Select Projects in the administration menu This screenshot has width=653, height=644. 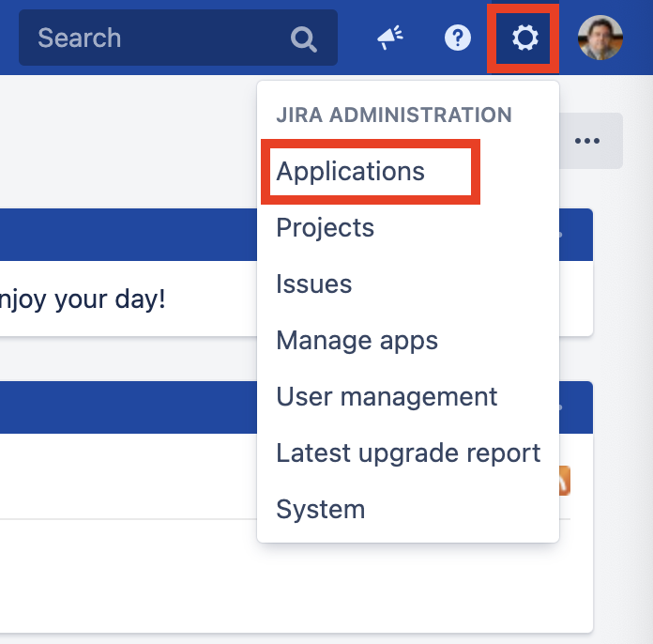click(326, 227)
